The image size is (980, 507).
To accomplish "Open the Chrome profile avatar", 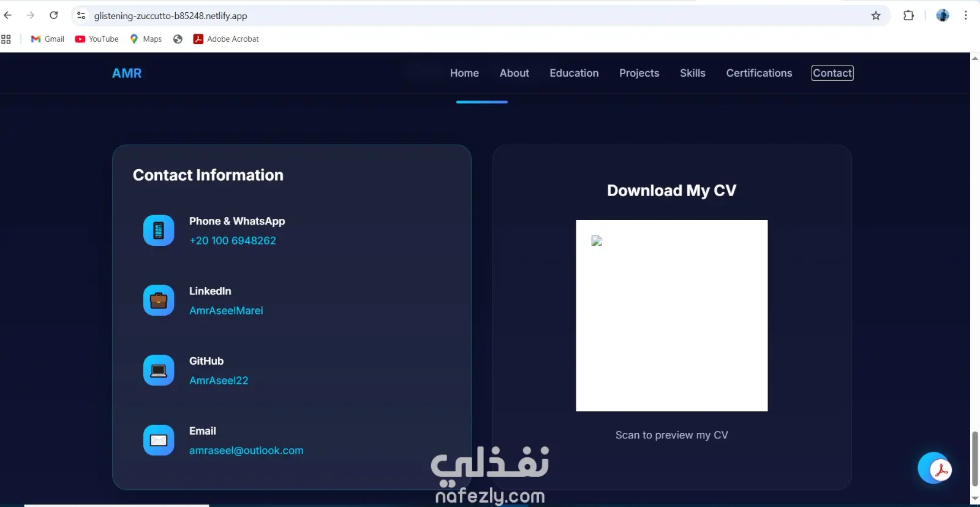I will click(943, 15).
